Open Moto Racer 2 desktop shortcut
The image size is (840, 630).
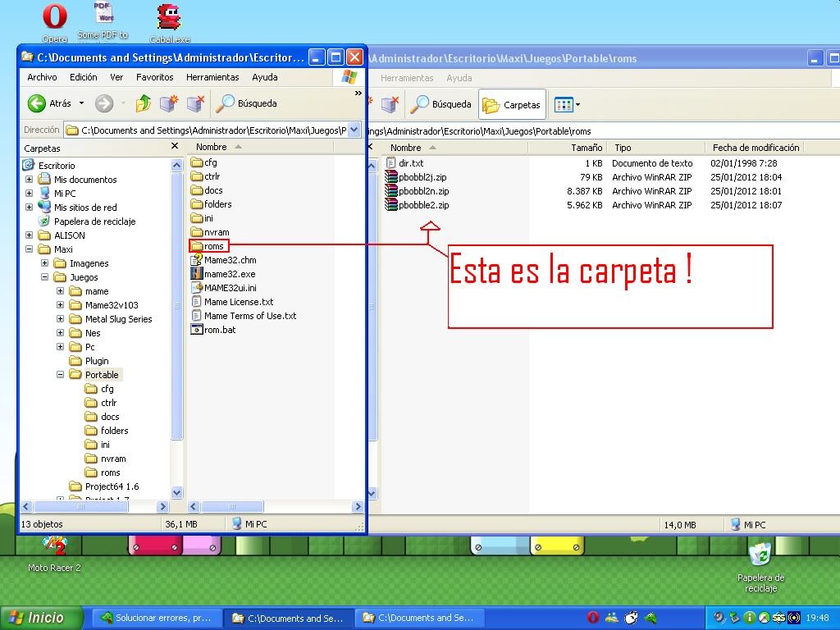pyautogui.click(x=54, y=554)
